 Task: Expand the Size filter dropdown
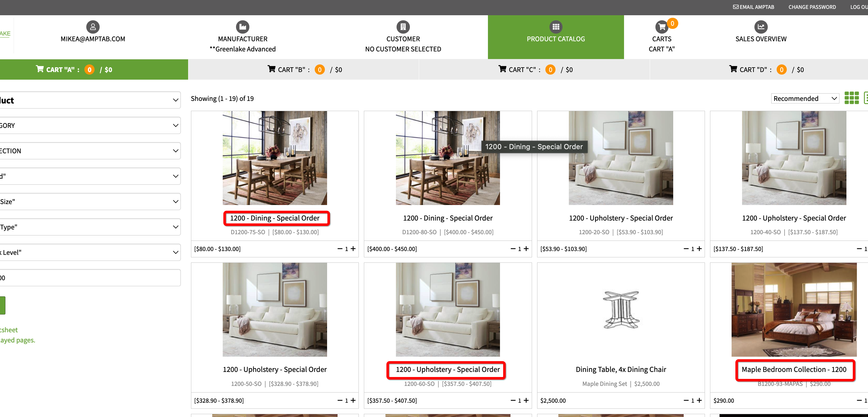coord(90,202)
